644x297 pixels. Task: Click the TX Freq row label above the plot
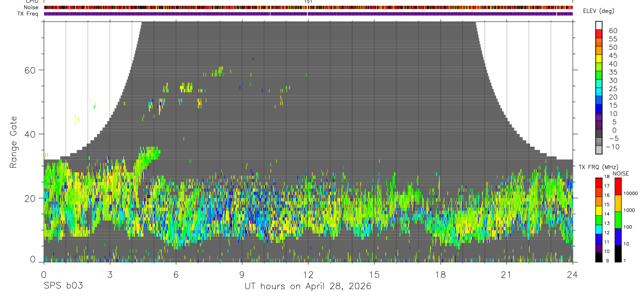click(29, 14)
